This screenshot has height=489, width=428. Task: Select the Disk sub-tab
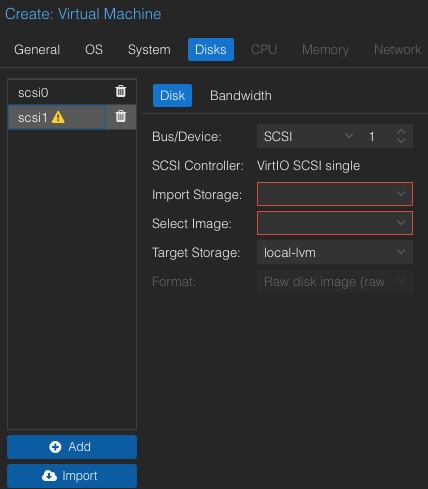172,96
